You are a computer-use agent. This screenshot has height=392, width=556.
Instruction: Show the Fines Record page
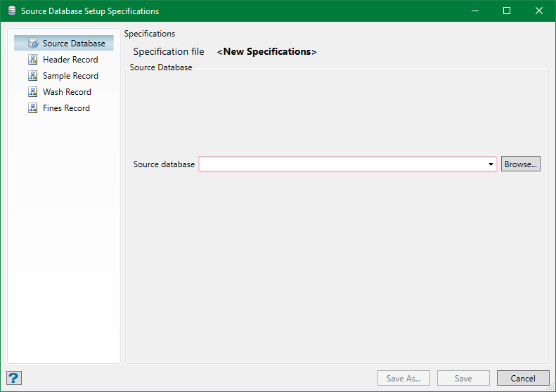click(66, 108)
